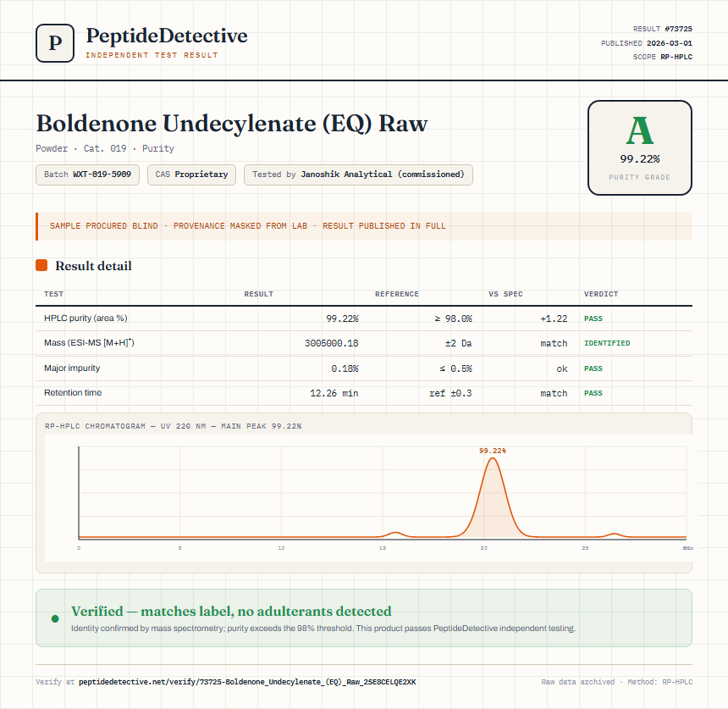Click PUBLISHED 2026-03-01 date

point(647,42)
